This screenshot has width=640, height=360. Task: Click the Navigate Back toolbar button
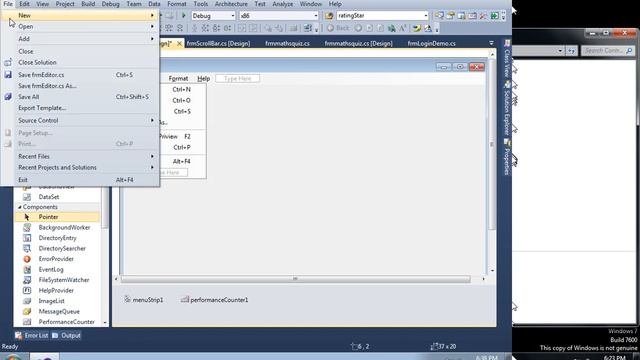[338, 28]
